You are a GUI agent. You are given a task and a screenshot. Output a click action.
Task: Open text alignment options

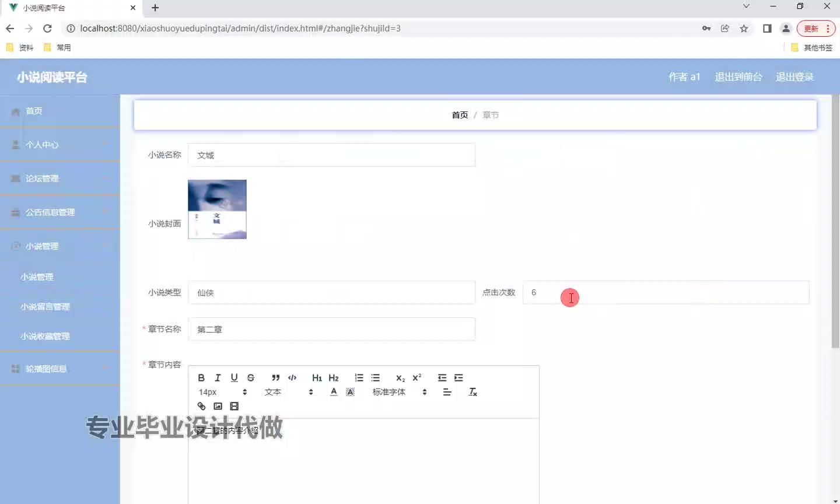coord(447,392)
